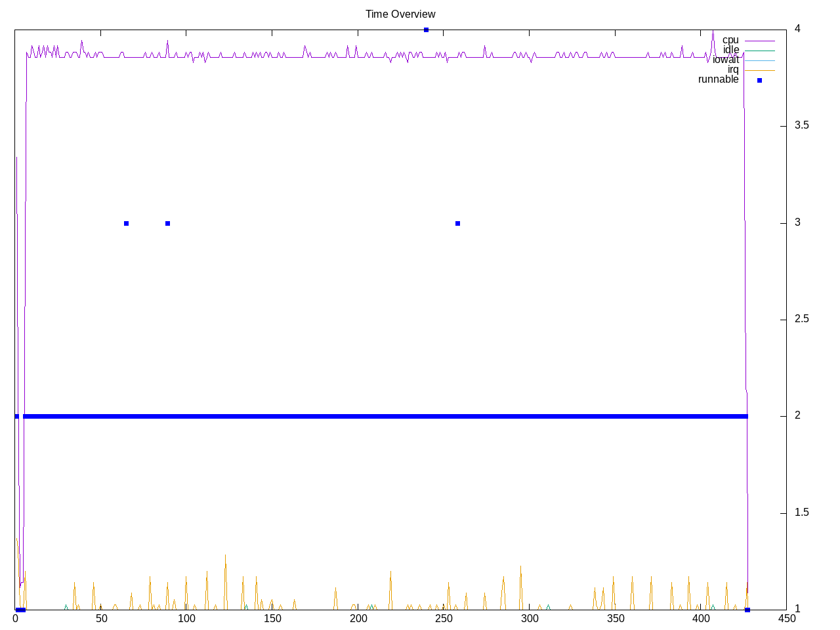Click the x-axis tick label 200

click(x=358, y=619)
